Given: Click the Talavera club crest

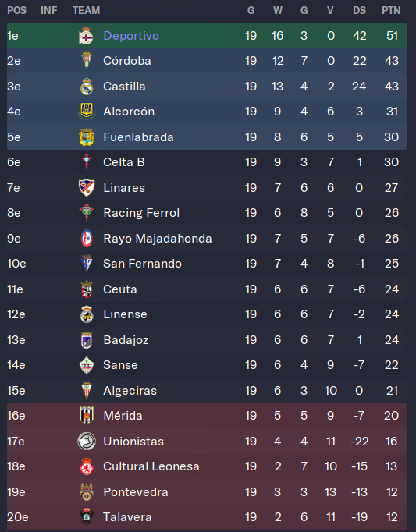Looking at the screenshot, I should [x=87, y=516].
